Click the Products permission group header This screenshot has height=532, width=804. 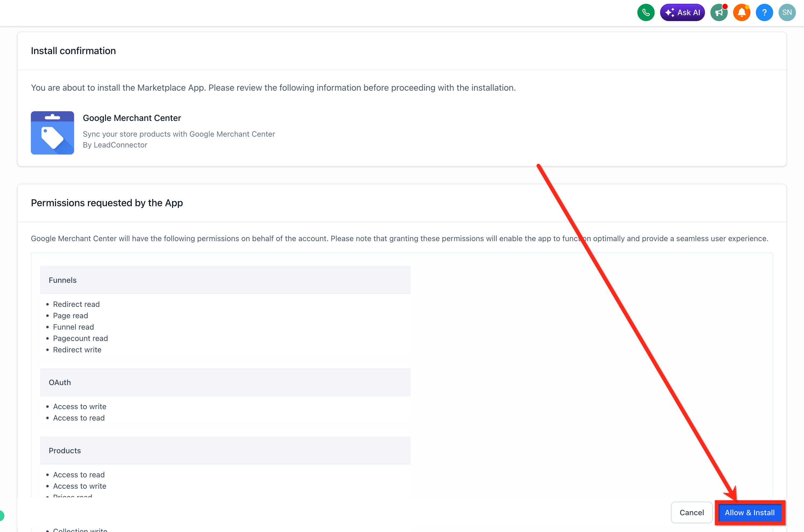point(225,451)
